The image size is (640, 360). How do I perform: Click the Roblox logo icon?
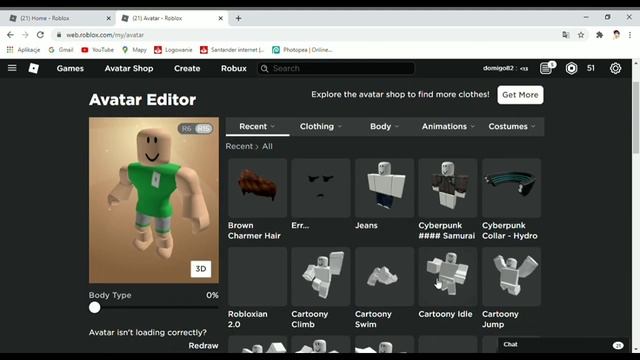click(x=33, y=68)
